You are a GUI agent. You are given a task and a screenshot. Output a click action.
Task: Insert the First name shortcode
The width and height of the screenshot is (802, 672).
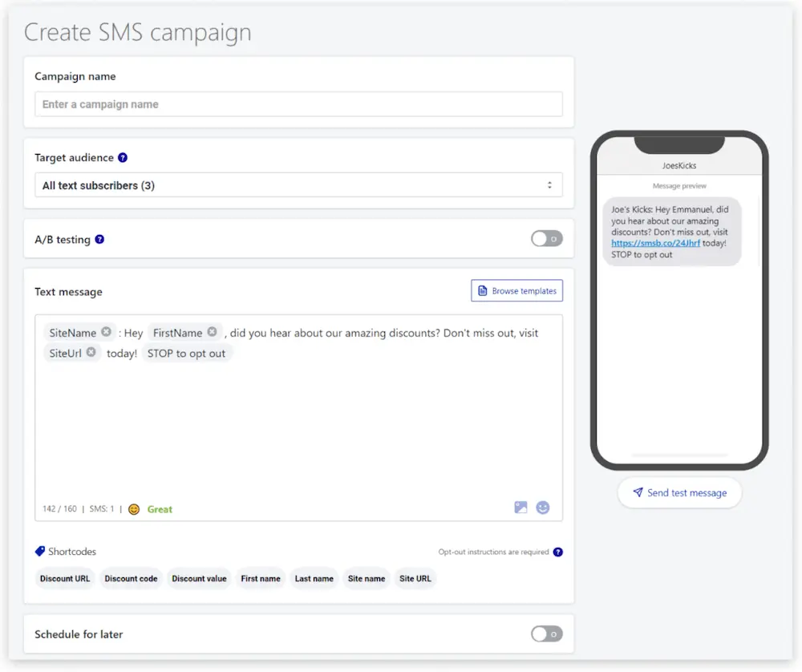pos(261,579)
